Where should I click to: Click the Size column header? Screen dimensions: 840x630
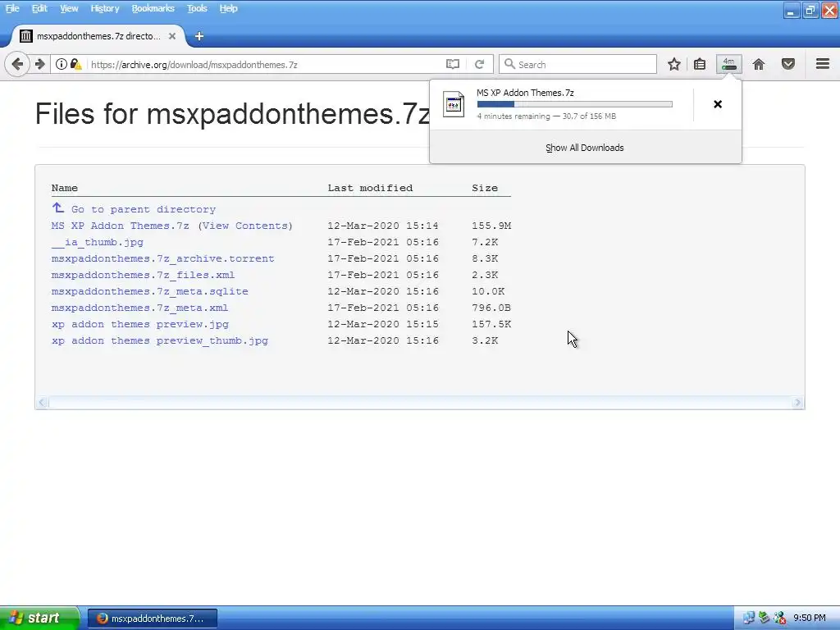tap(485, 188)
